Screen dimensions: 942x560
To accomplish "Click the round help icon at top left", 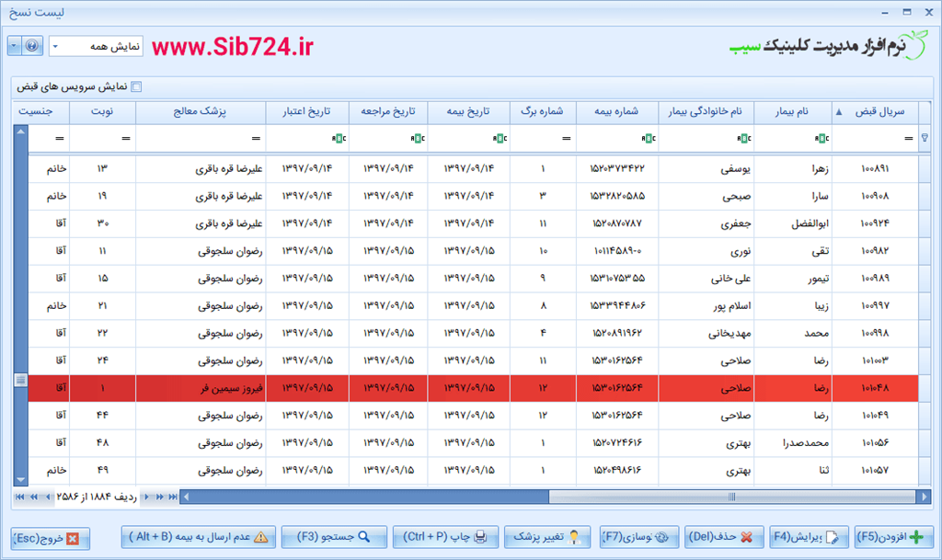I will (31, 46).
